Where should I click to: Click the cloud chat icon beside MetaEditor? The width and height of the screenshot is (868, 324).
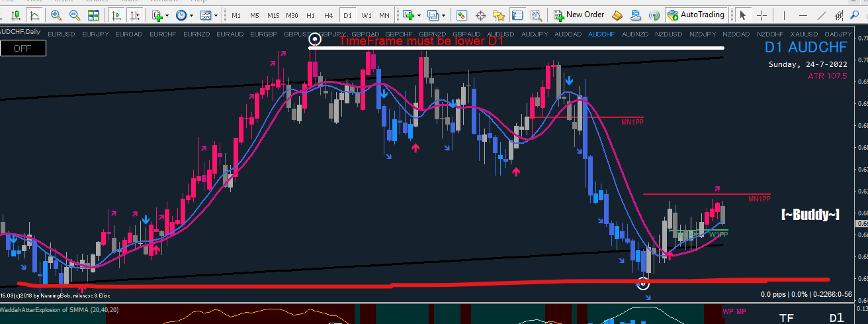click(636, 15)
